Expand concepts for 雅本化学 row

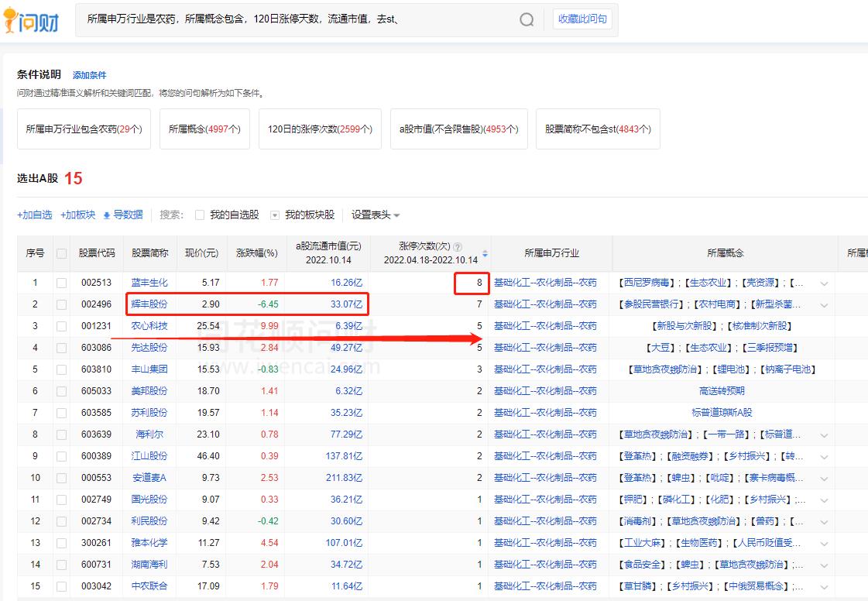(825, 544)
